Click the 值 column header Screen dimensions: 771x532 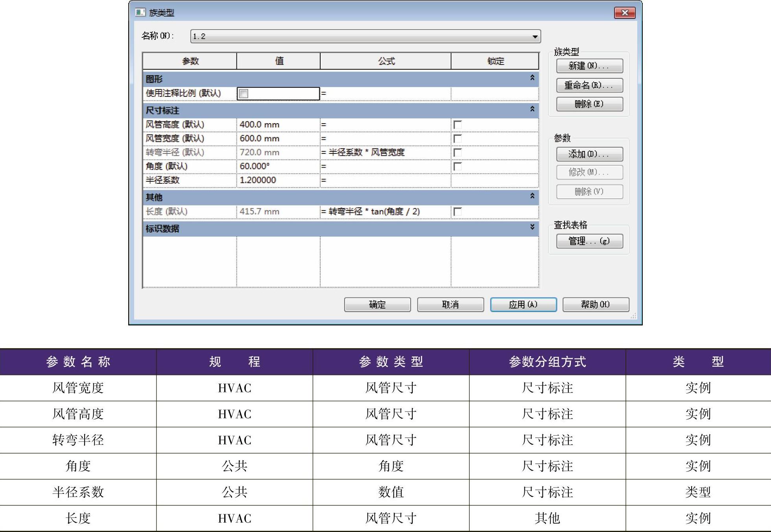coord(279,61)
